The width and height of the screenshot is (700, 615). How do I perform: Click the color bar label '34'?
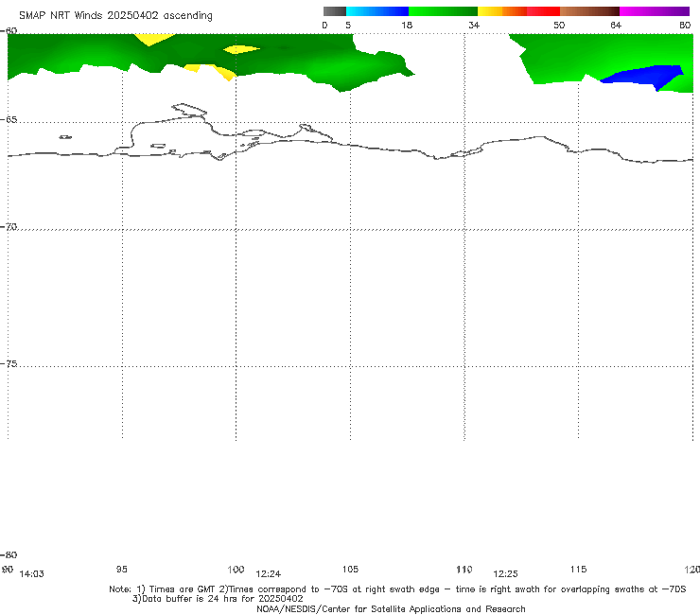coord(474,25)
